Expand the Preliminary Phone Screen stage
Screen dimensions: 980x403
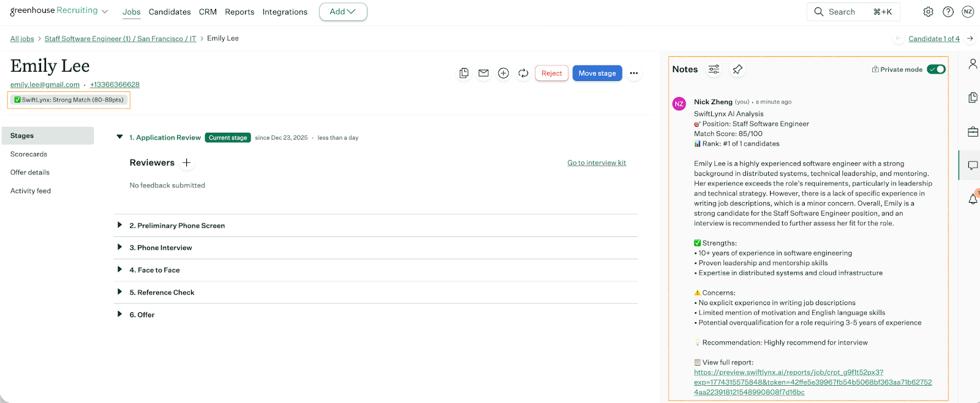click(119, 225)
